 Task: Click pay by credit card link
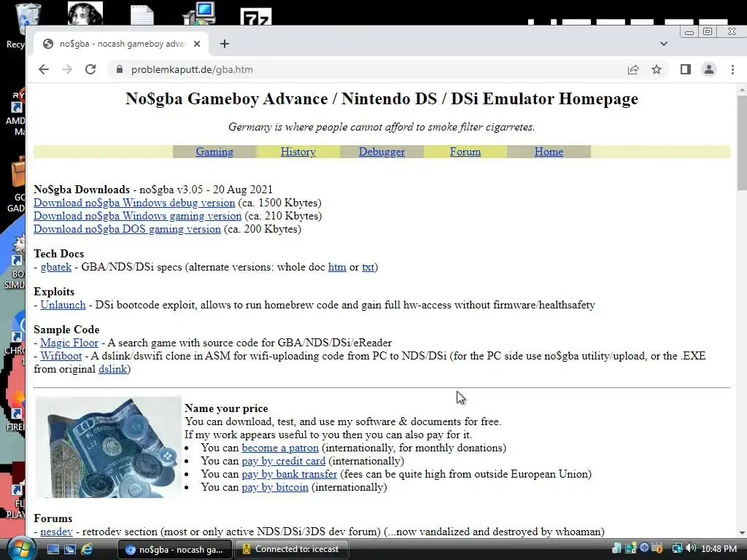[284, 461]
